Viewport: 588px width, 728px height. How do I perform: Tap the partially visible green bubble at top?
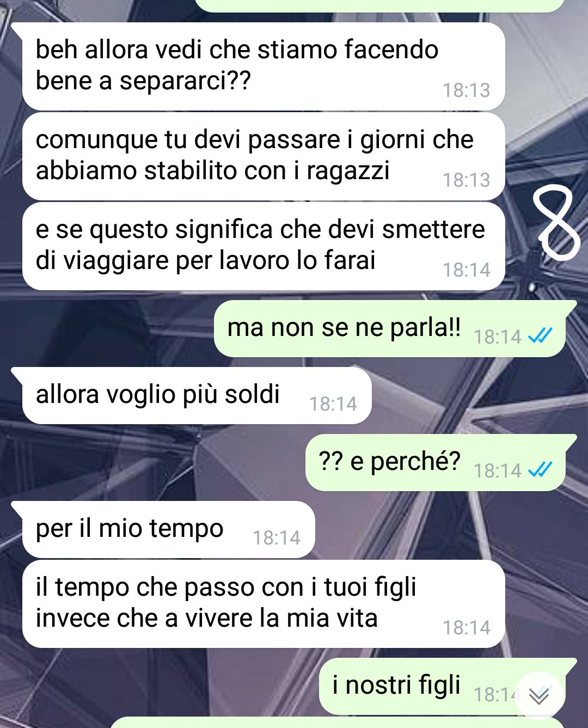[380, 5]
